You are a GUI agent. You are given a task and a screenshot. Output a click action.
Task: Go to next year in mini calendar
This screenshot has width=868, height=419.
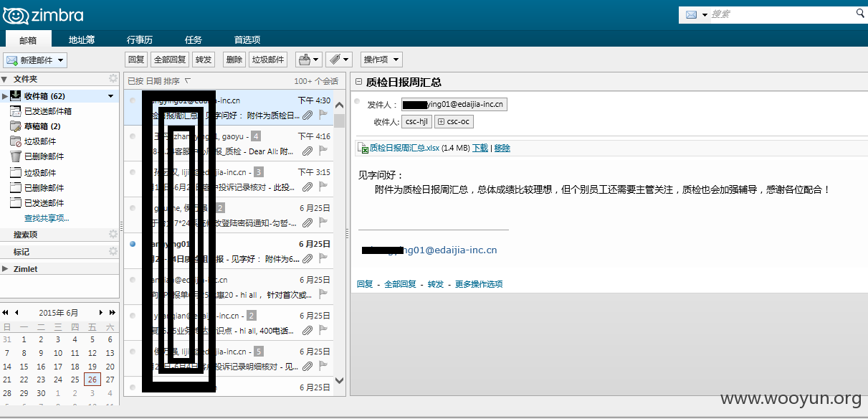click(112, 313)
